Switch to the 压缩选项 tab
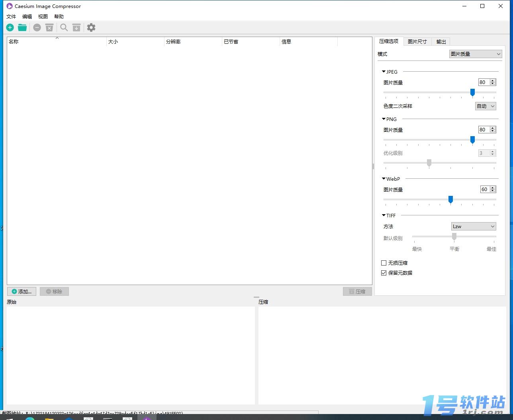This screenshot has width=513, height=420. (x=389, y=41)
